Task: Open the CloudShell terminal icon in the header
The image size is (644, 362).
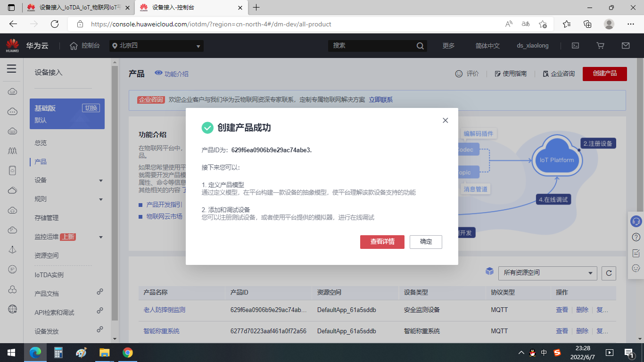Action: [x=575, y=46]
